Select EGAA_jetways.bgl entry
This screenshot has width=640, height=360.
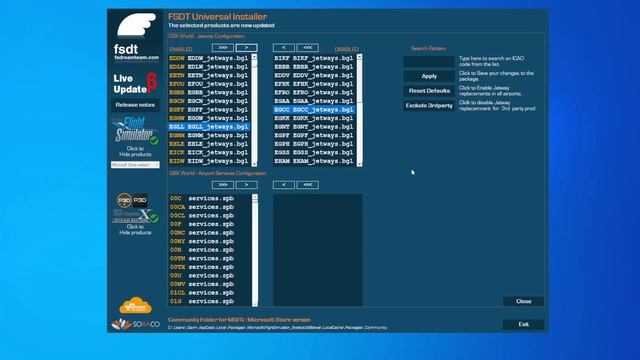(x=314, y=101)
